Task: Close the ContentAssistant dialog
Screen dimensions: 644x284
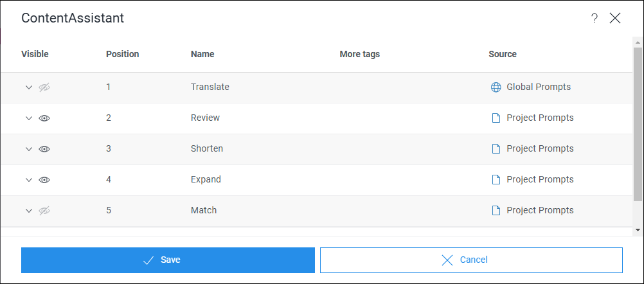Action: (x=615, y=18)
